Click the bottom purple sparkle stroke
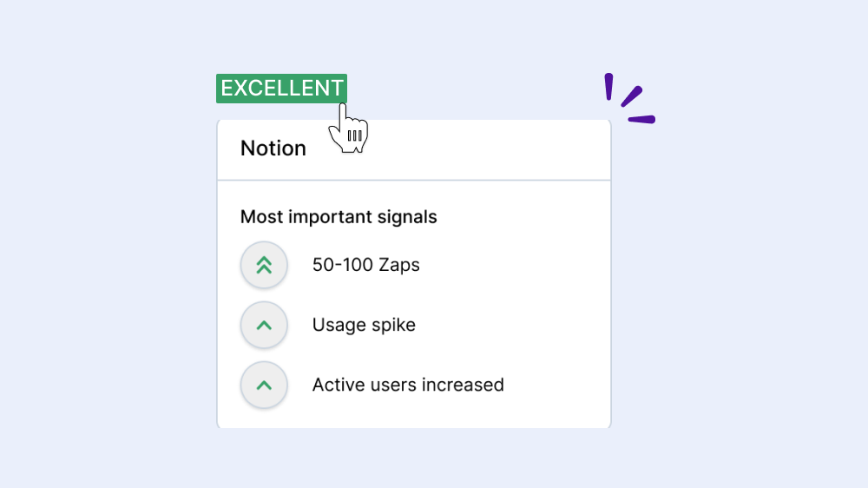The image size is (868, 488). pyautogui.click(x=642, y=119)
